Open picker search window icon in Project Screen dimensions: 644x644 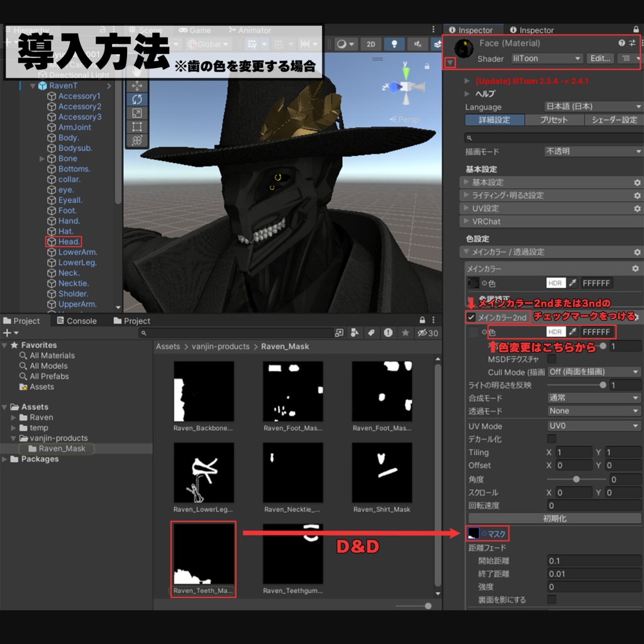tap(339, 333)
